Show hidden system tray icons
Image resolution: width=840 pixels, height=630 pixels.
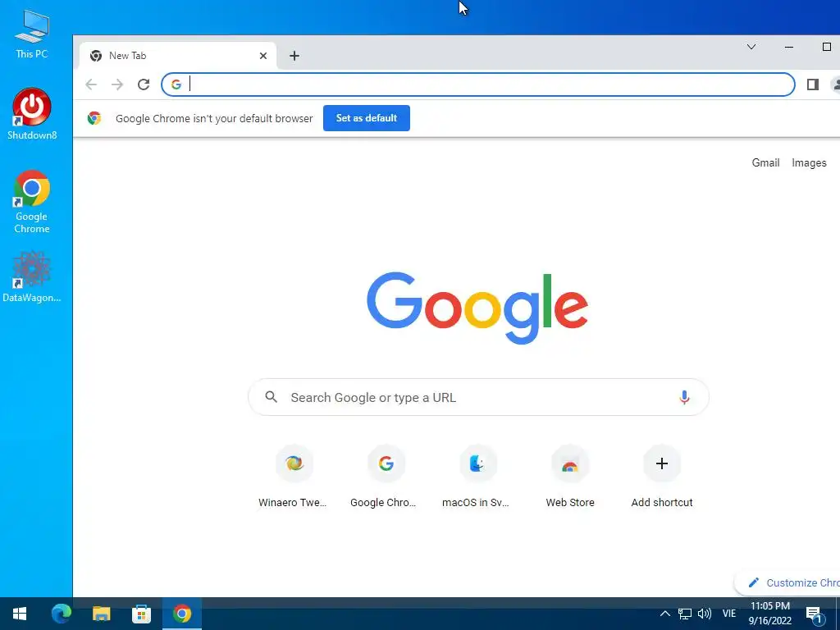pyautogui.click(x=664, y=614)
